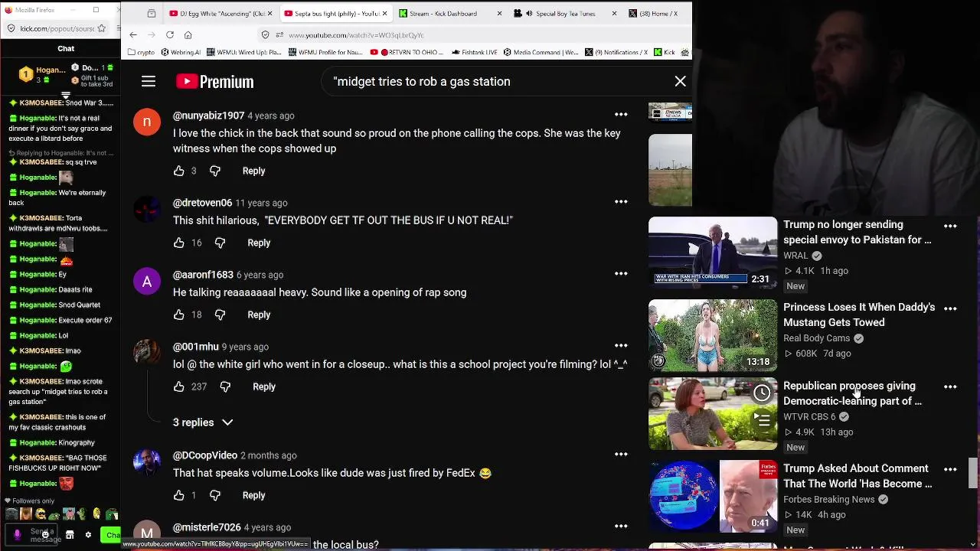
Task: Open options menu for @misterle7026 comment
Action: [621, 527]
